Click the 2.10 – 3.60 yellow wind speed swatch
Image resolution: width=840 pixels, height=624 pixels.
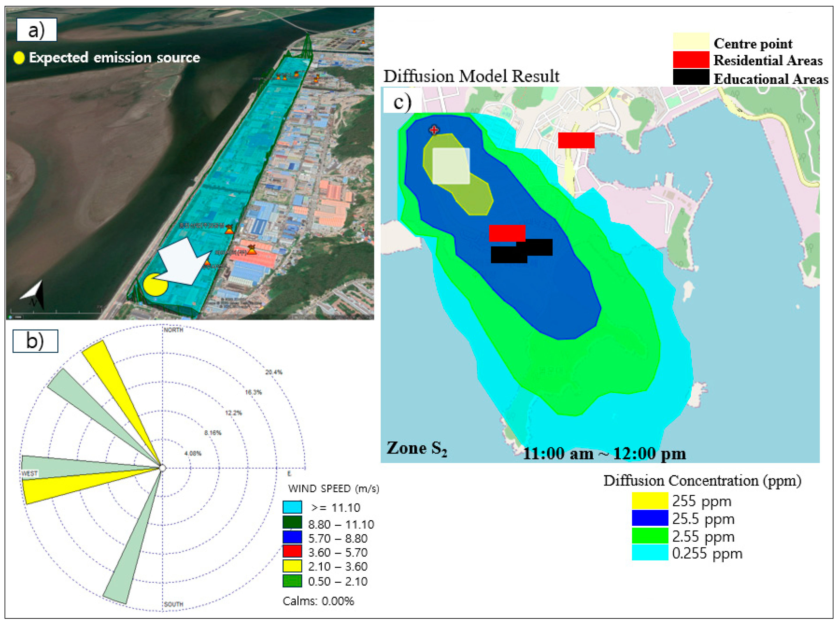292,566
